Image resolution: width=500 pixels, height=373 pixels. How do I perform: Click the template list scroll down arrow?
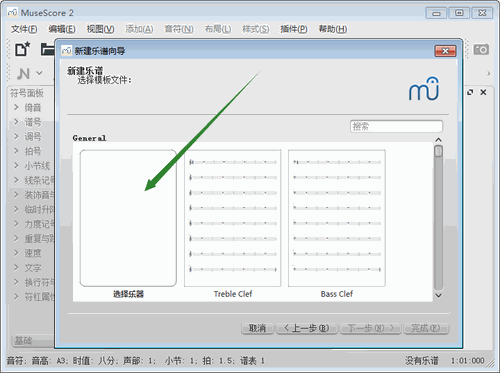pos(439,295)
